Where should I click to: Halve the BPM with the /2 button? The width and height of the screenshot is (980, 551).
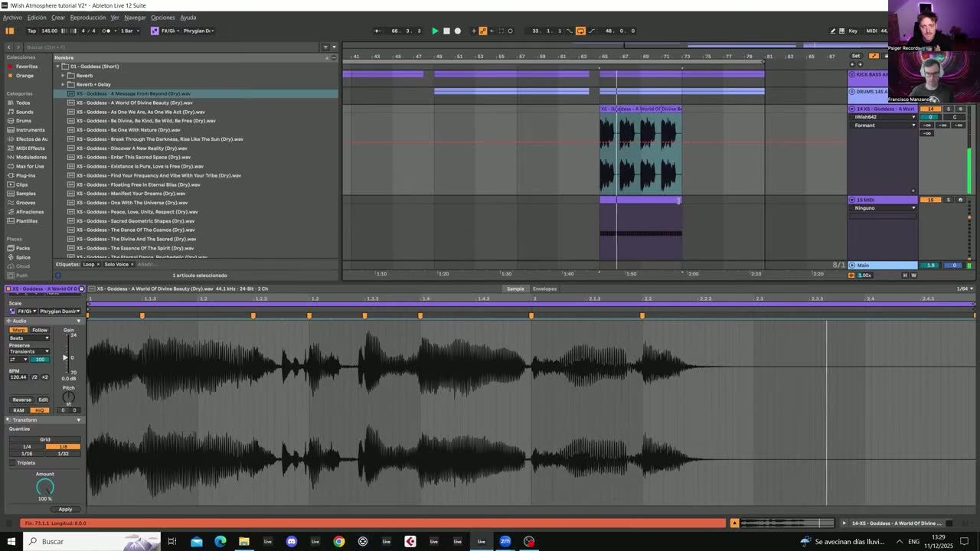[x=34, y=377]
